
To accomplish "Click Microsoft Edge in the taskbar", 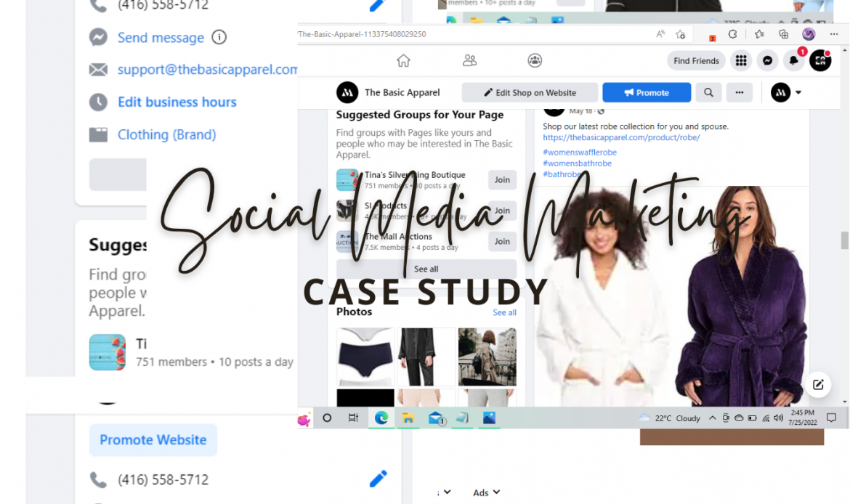I will click(381, 418).
